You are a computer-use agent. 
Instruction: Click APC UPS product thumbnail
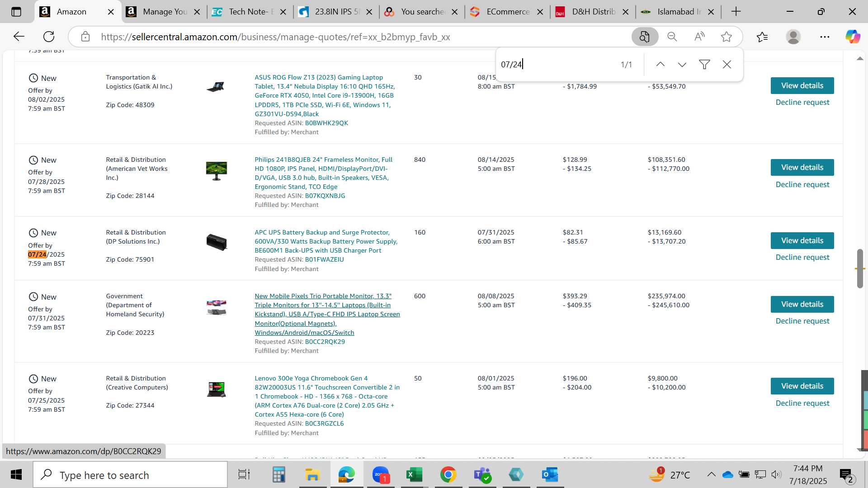pos(217,242)
